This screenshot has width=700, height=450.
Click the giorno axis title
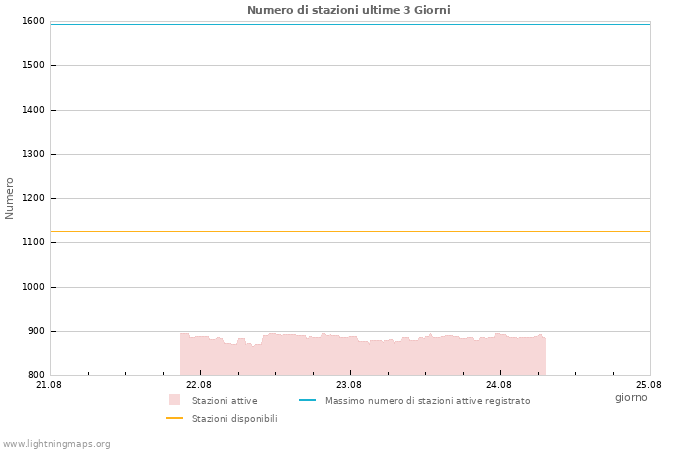click(x=631, y=397)
